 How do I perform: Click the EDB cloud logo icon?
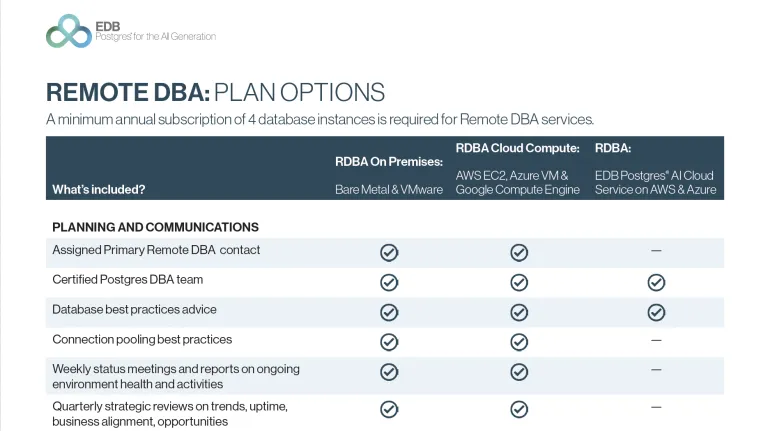click(69, 31)
